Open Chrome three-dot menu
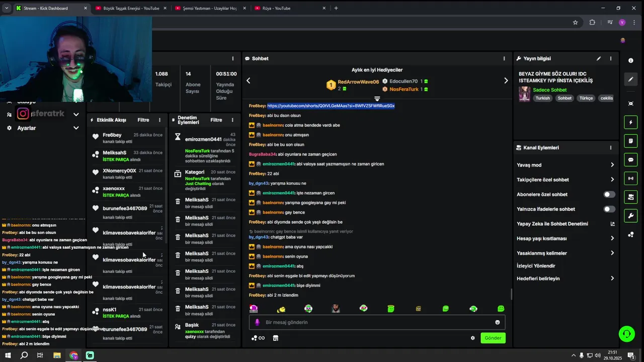 634,22
